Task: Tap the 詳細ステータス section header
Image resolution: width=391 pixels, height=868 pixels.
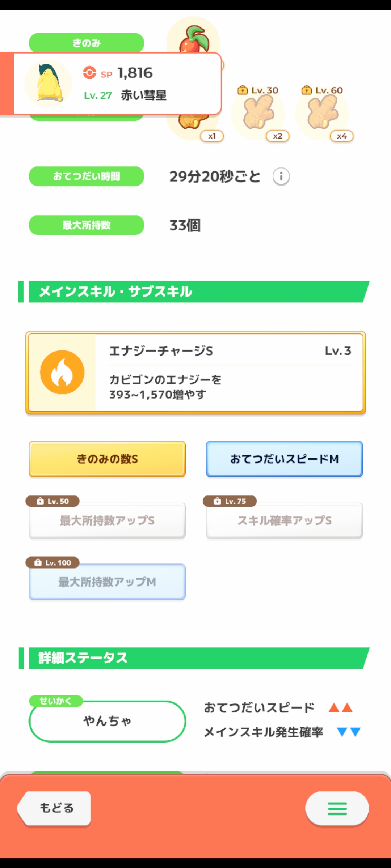Action: pos(195,658)
